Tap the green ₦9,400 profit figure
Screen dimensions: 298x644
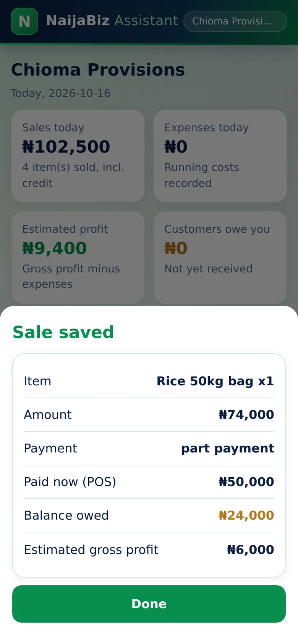[55, 248]
